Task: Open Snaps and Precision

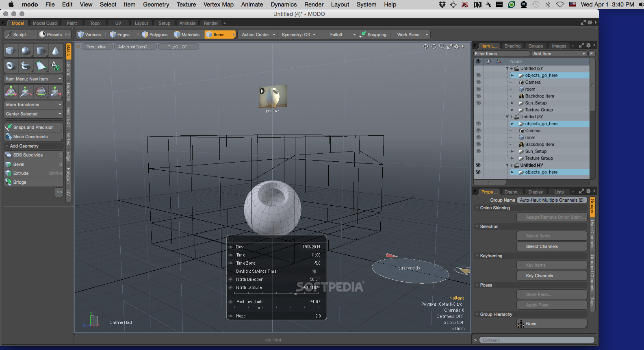Action: 34,127
